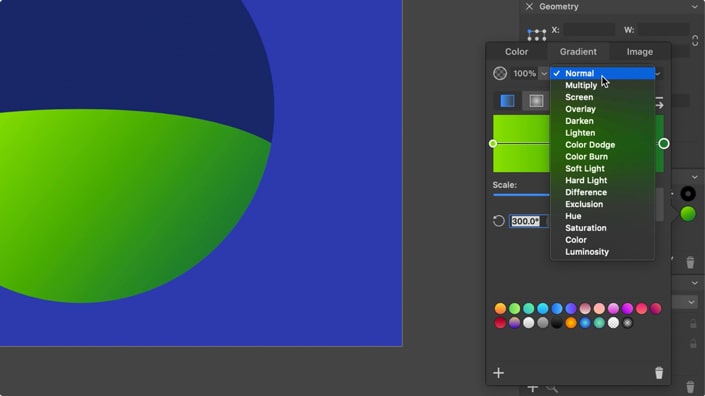
Task: Pick the radial teal preset swatch
Action: (599, 323)
